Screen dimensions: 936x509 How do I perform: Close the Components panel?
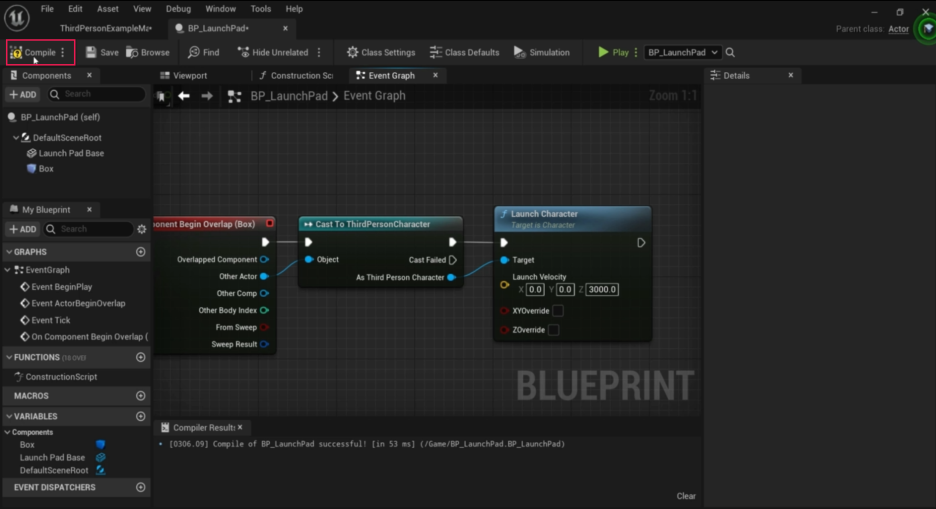pyautogui.click(x=90, y=75)
